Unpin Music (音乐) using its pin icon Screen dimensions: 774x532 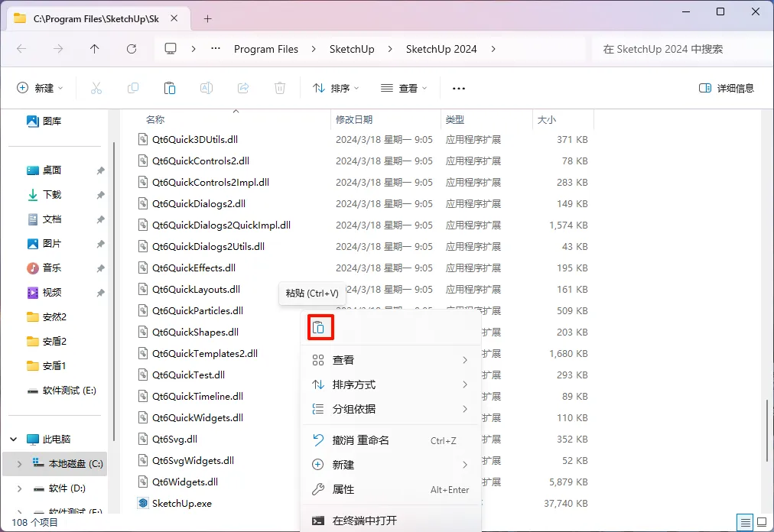101,268
